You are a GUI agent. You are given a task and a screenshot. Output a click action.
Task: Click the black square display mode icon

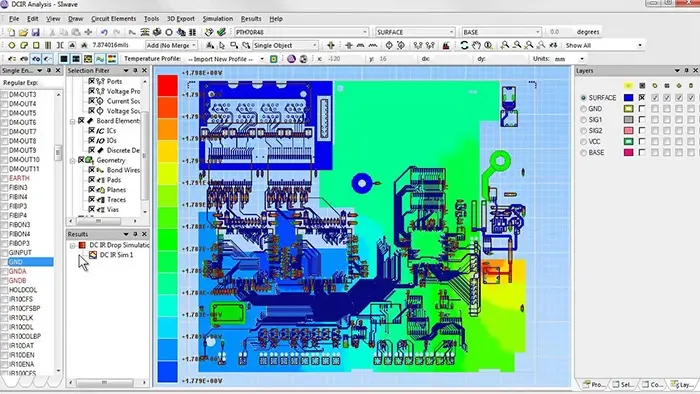[x=64, y=59]
